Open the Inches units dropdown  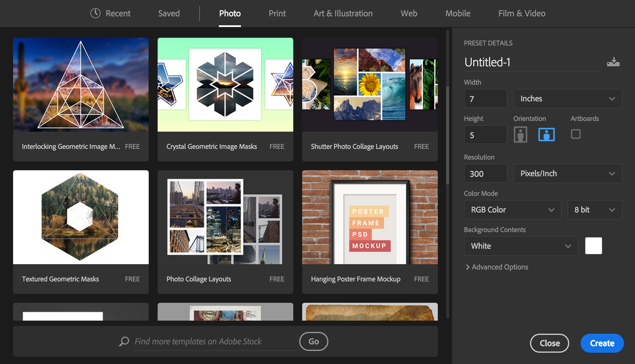pos(567,99)
